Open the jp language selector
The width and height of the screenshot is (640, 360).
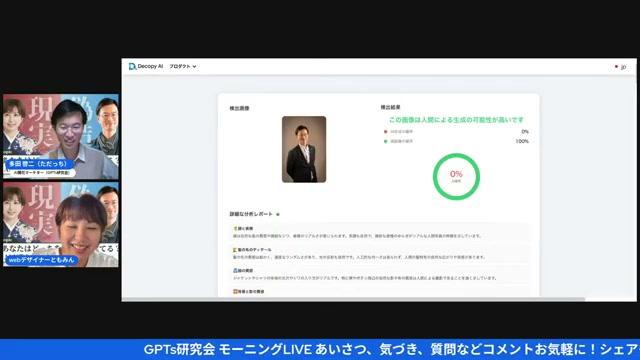tap(620, 67)
